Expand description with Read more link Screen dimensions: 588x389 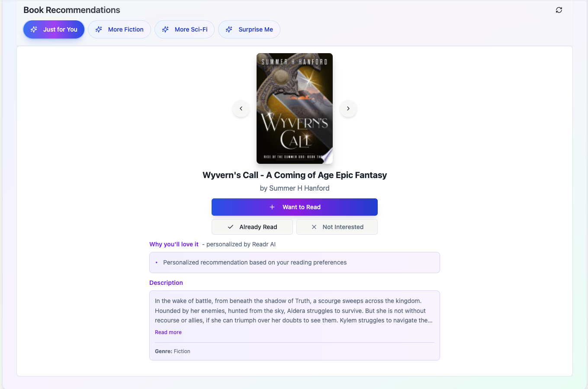click(168, 332)
